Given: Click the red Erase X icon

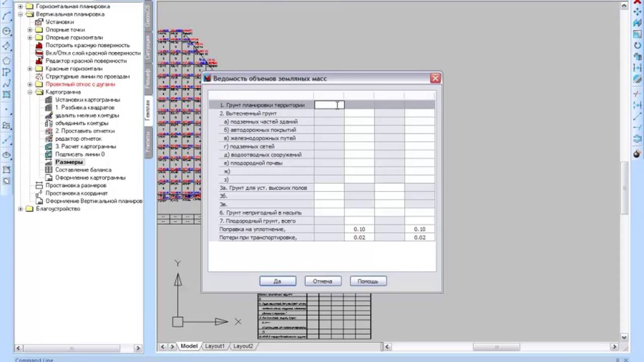Looking at the screenshot, I should click(x=637, y=2).
